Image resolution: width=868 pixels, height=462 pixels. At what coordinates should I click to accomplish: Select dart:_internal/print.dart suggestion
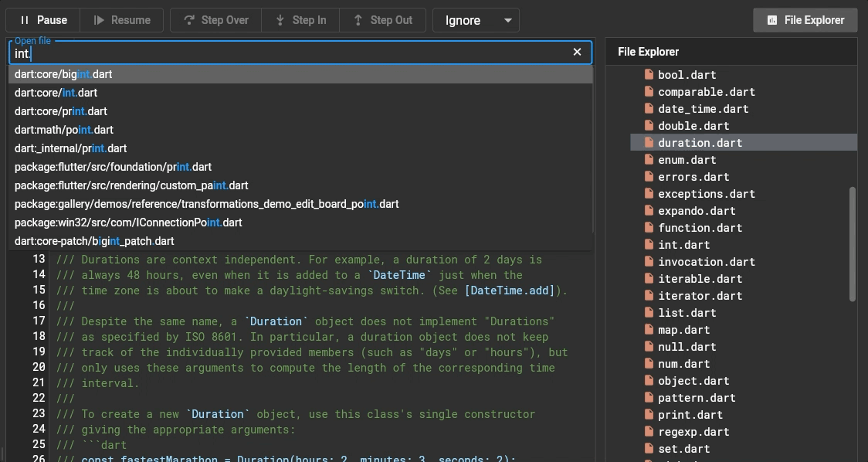tap(300, 148)
